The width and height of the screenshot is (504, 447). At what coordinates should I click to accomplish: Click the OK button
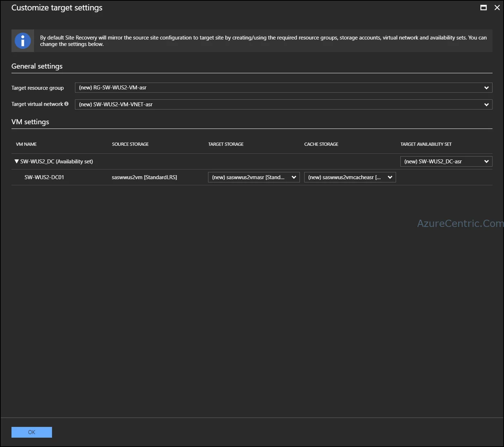[x=32, y=432]
